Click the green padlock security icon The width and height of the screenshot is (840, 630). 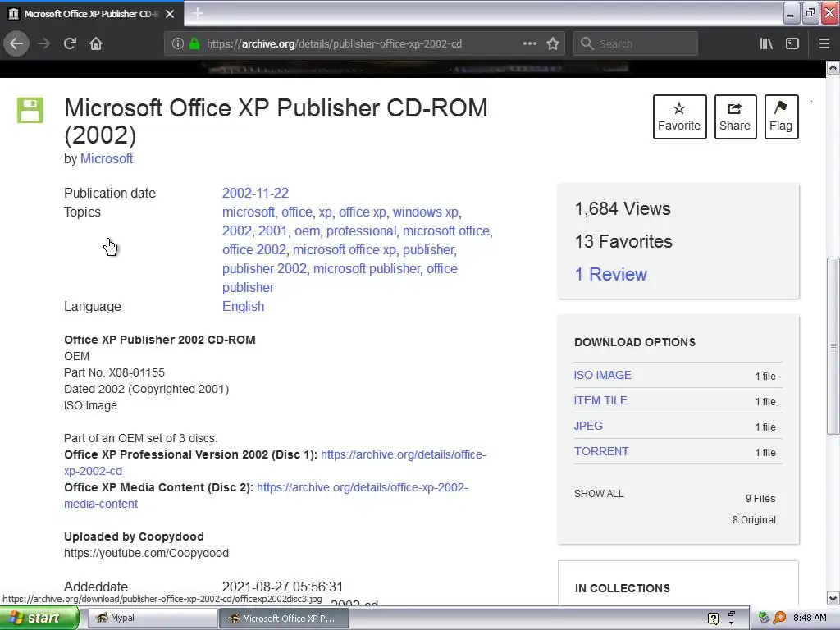pyautogui.click(x=194, y=44)
